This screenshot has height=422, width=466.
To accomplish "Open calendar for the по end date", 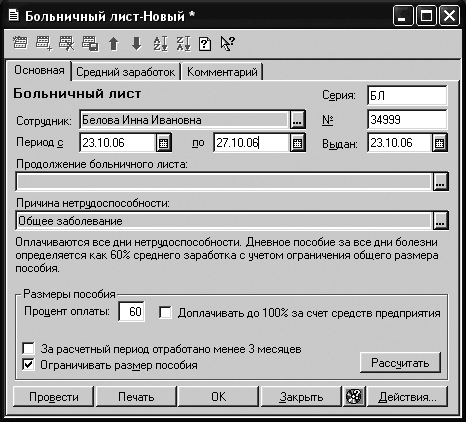I will [x=297, y=143].
